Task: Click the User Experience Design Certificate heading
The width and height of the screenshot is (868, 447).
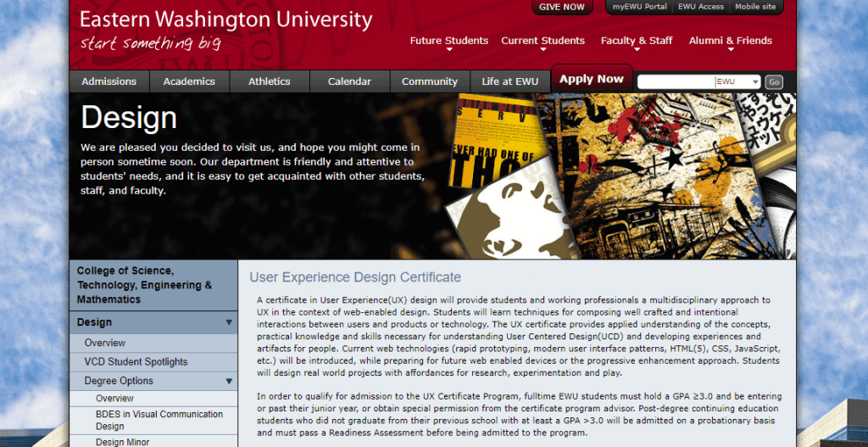Action: pos(355,277)
